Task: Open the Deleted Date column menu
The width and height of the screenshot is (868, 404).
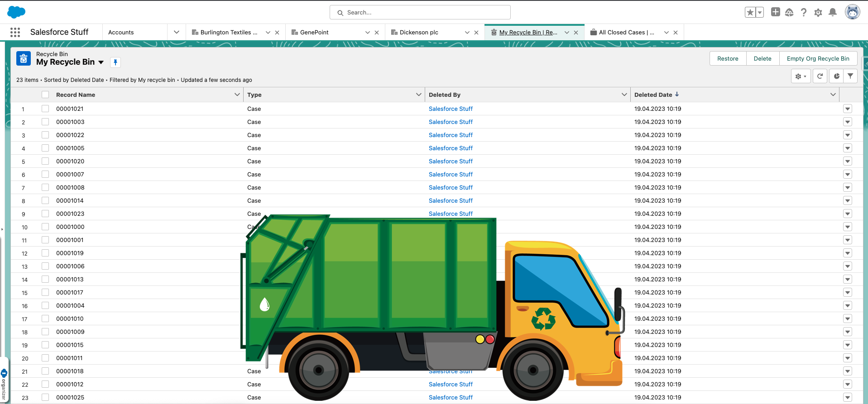Action: (x=833, y=95)
